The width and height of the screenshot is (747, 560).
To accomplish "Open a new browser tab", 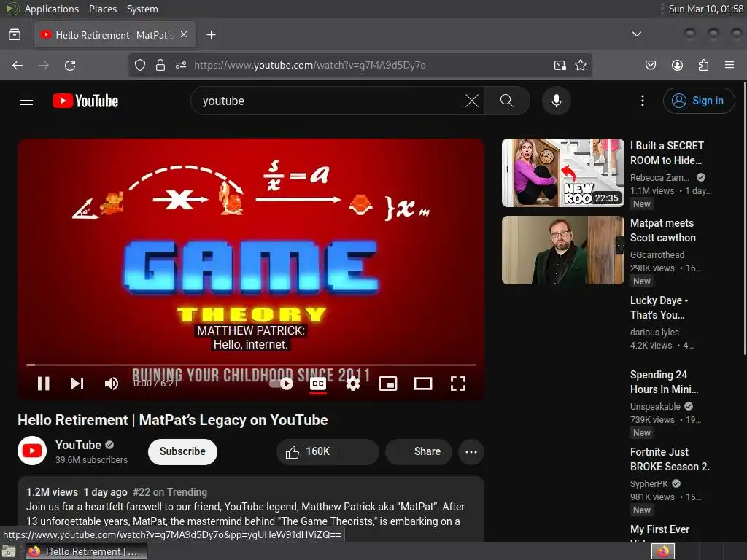I will (x=211, y=35).
